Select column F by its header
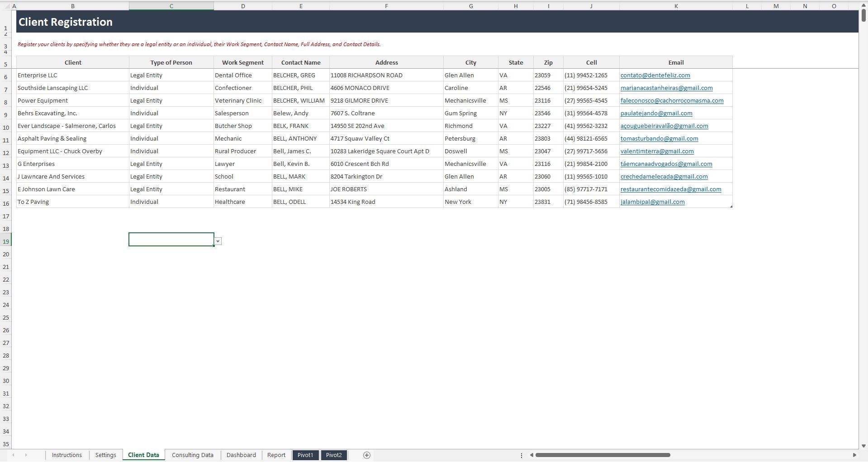Screen dimensions: 868x462 pos(387,6)
